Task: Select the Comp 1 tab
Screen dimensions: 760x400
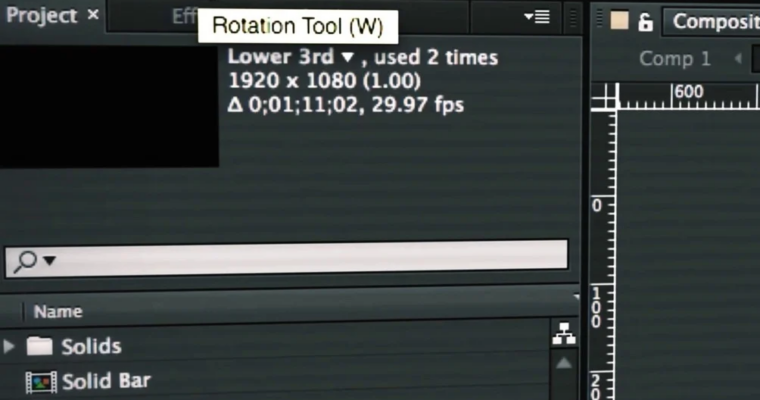Action: tap(675, 59)
